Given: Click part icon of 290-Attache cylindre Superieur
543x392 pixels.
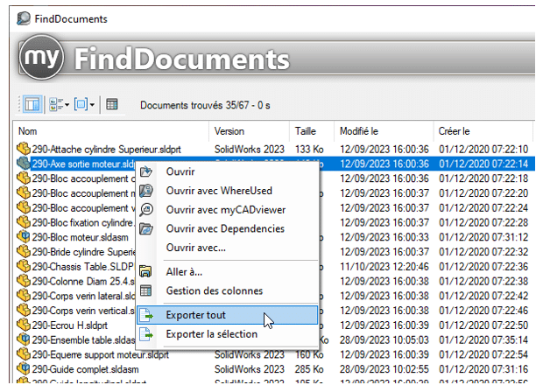Looking at the screenshot, I should point(24,149).
